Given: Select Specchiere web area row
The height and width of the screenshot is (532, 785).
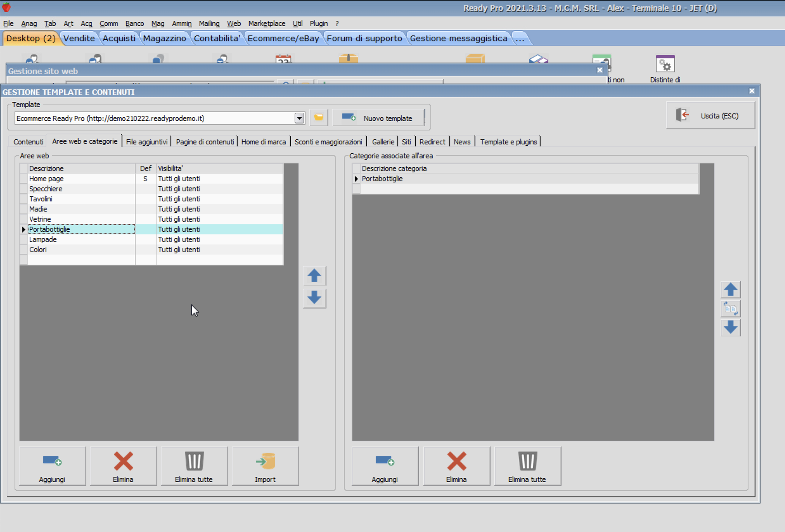Looking at the screenshot, I should point(151,189).
